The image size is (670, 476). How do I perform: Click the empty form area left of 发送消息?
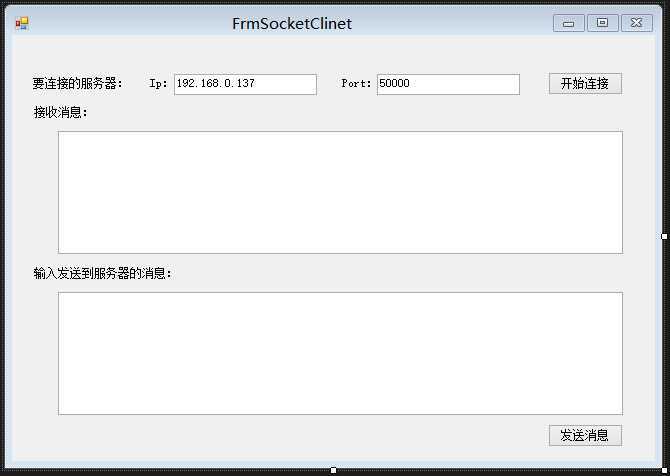click(300, 436)
